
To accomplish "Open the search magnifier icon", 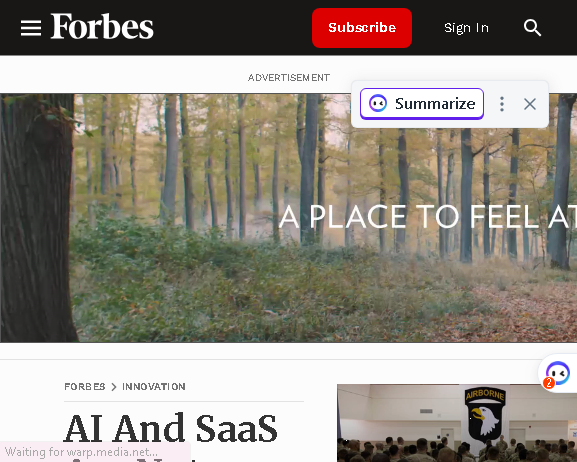I will click(x=532, y=28).
